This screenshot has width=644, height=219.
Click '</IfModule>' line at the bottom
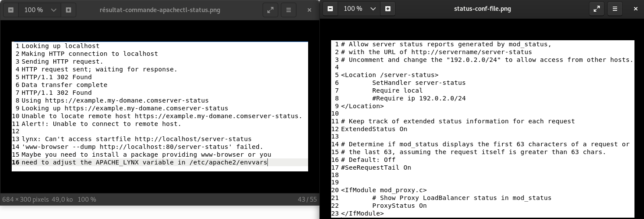tap(362, 213)
